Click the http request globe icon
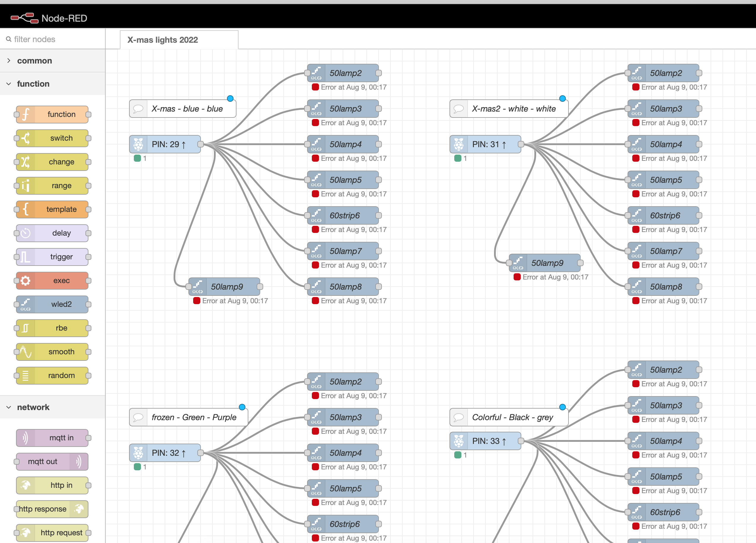756x543 pixels. click(26, 532)
